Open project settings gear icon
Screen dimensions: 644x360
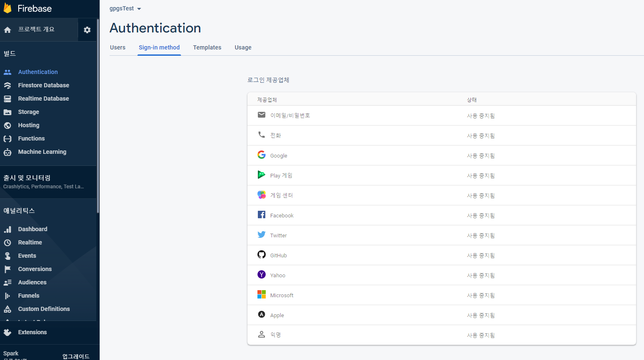(87, 30)
